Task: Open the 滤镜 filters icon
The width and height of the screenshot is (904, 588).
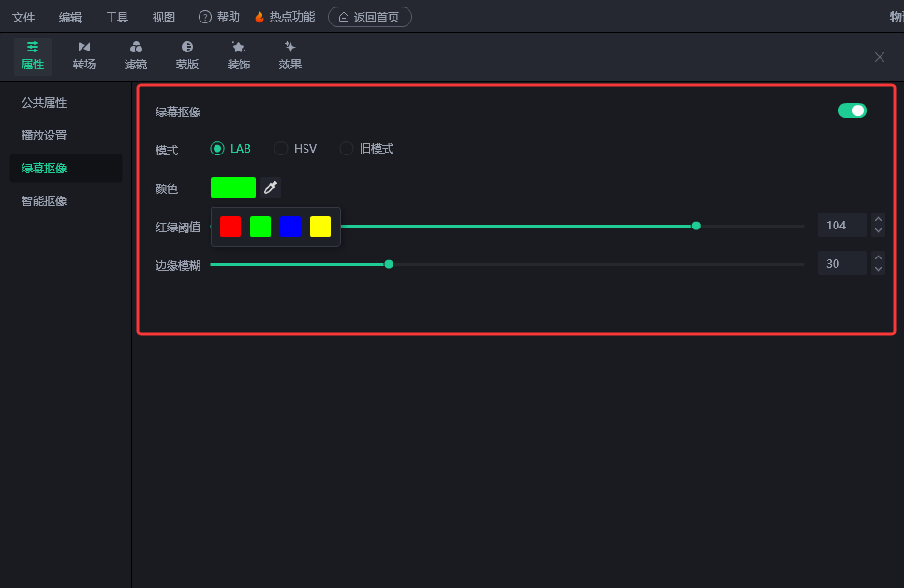Action: (x=136, y=48)
